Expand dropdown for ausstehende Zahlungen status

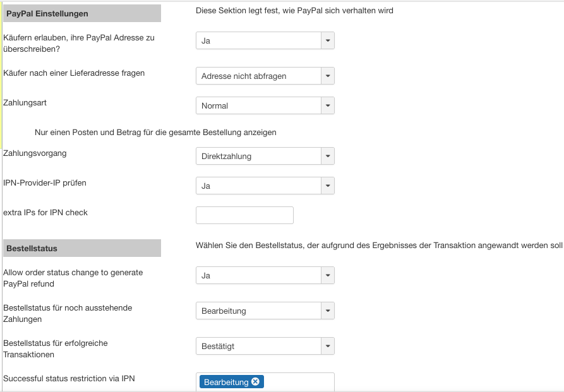pyautogui.click(x=265, y=311)
